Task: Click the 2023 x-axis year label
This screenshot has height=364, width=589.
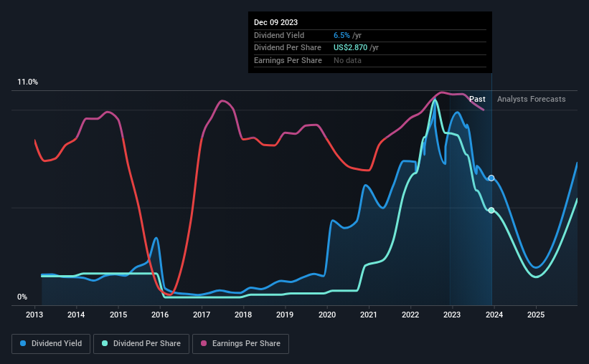Action: (x=452, y=315)
